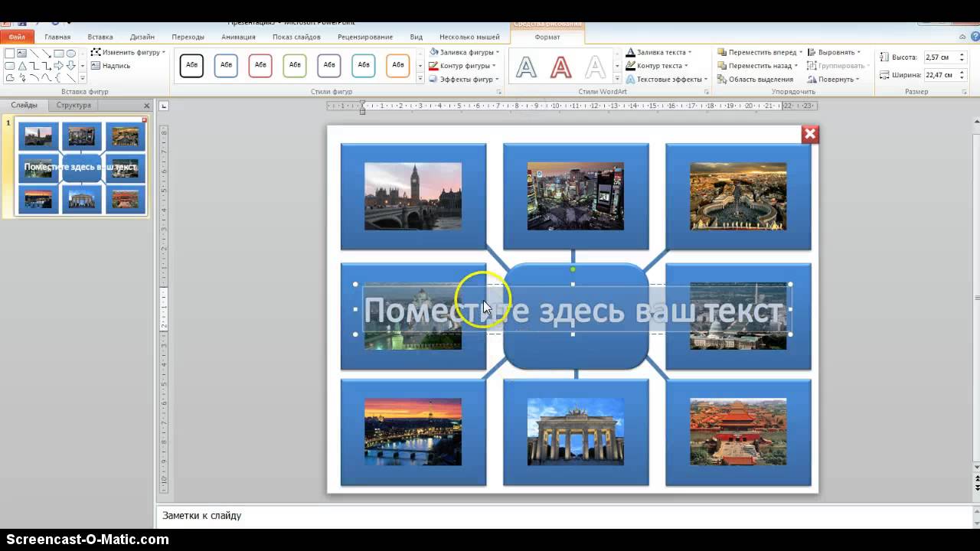
Task: Click the Изменить фигуру button
Action: (131, 52)
